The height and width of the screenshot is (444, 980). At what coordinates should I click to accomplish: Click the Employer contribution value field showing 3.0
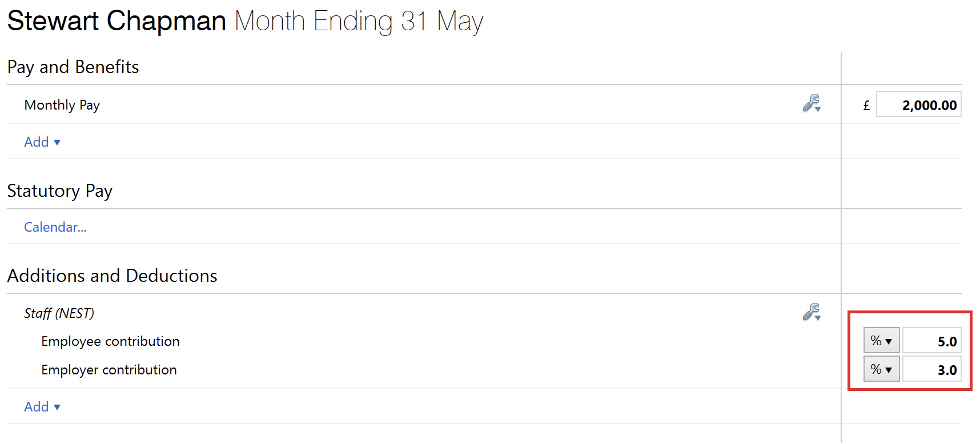[x=931, y=369]
